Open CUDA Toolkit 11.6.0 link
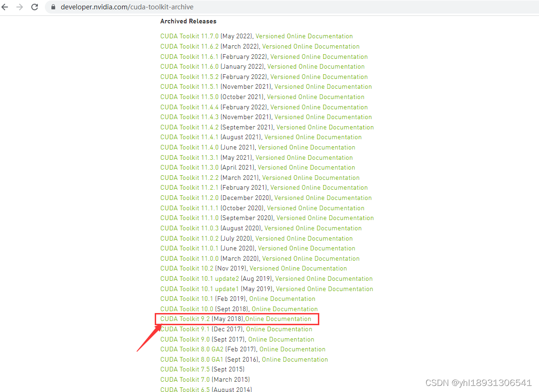 (x=189, y=66)
